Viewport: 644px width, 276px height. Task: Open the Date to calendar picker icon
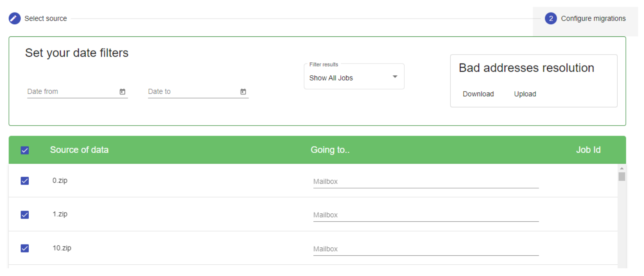(243, 92)
